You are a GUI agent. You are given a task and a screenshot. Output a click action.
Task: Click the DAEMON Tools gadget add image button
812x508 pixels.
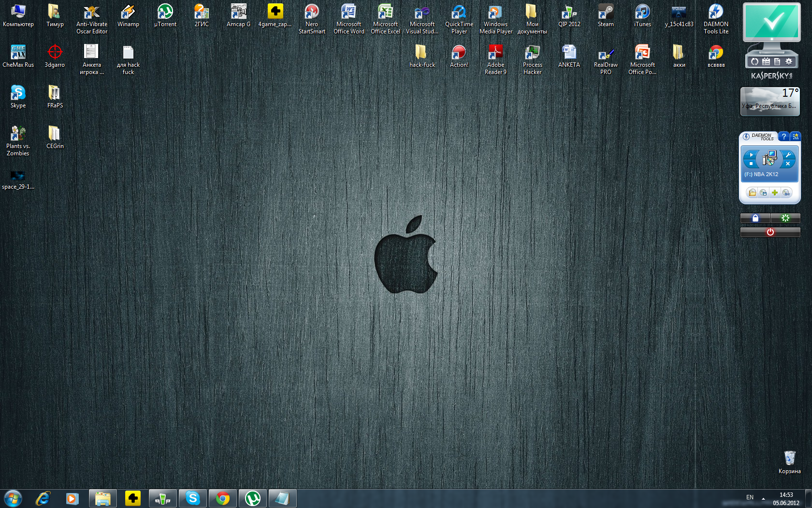point(775,193)
